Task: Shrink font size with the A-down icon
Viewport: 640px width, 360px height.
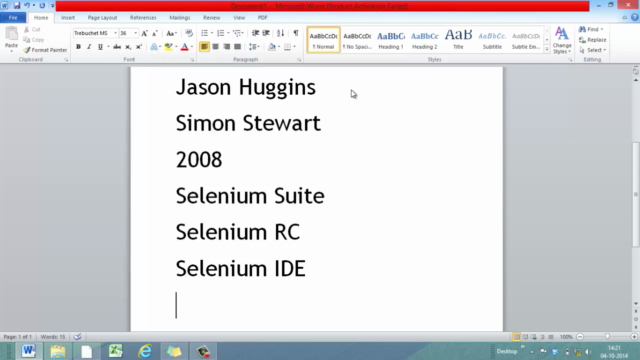Action: 155,33
